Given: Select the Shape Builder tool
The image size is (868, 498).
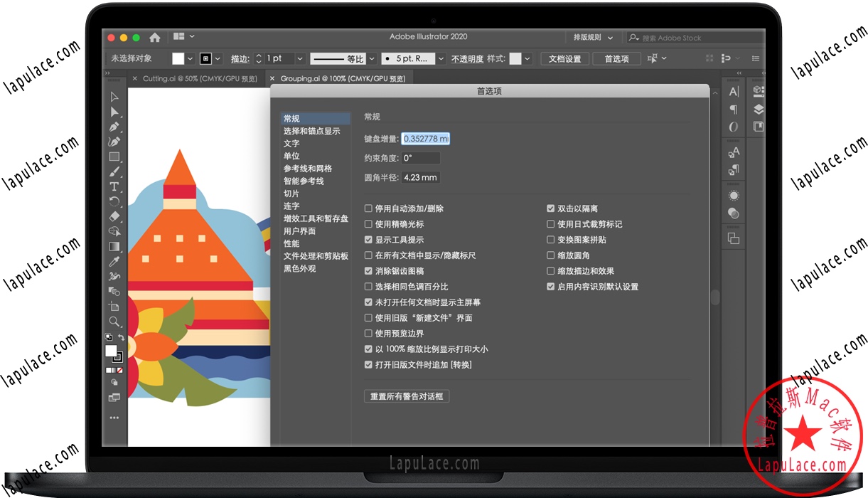Looking at the screenshot, I should tap(114, 231).
